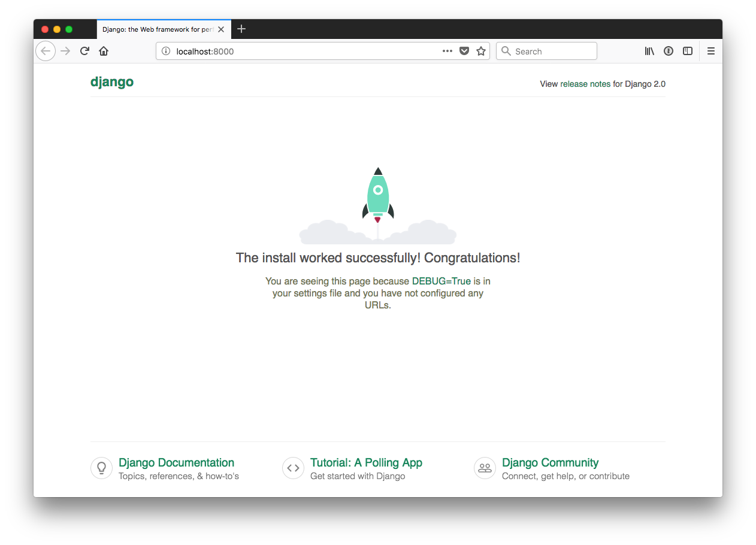
Task: Go back to the previous page
Action: pos(46,51)
